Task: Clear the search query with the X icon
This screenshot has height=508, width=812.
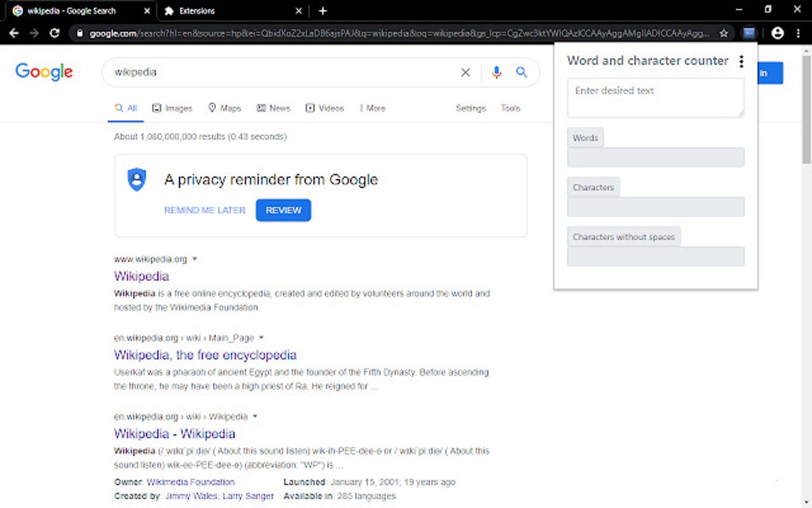Action: pos(465,72)
